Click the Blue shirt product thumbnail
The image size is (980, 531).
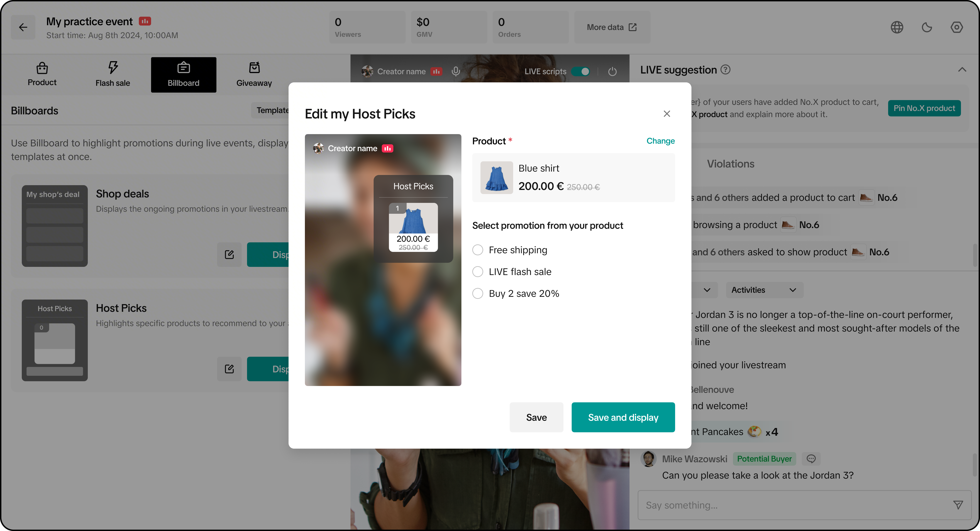(x=497, y=177)
